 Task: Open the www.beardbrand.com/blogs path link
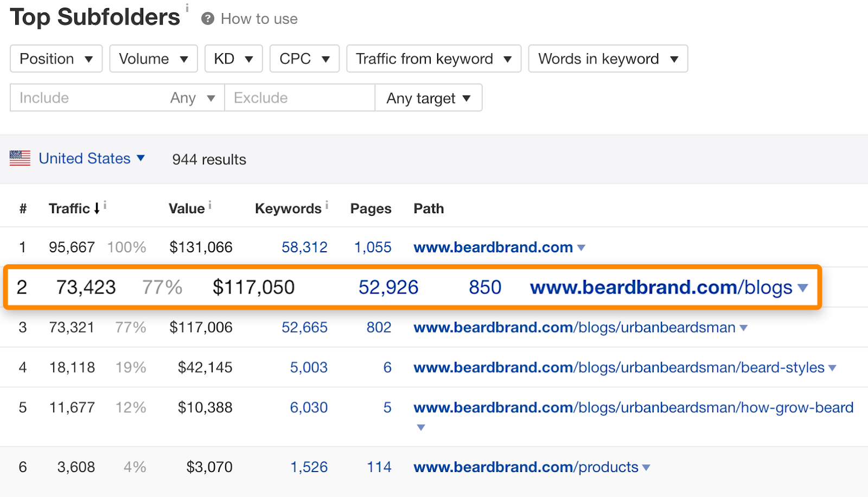661,287
